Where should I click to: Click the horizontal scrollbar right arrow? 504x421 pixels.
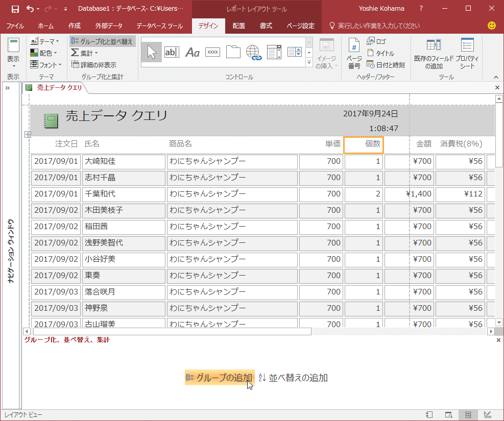tap(491, 331)
